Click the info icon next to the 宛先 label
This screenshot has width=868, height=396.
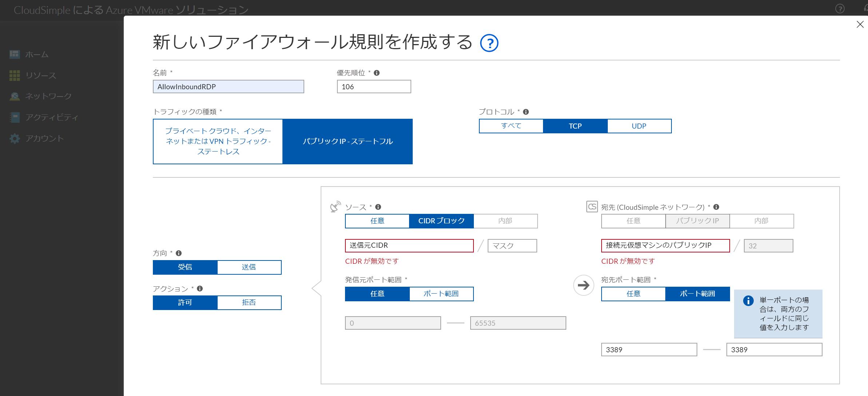(716, 207)
